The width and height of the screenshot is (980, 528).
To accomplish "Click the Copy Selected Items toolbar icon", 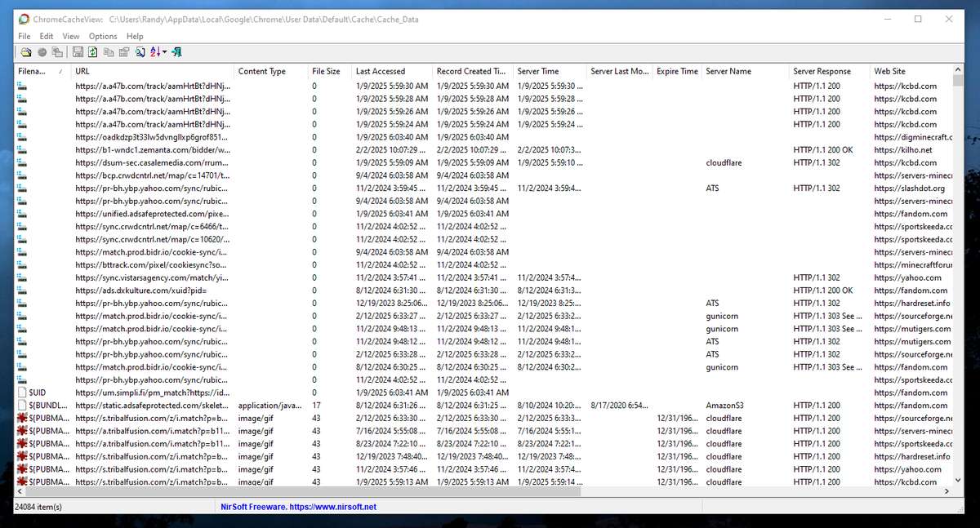I will coord(109,52).
